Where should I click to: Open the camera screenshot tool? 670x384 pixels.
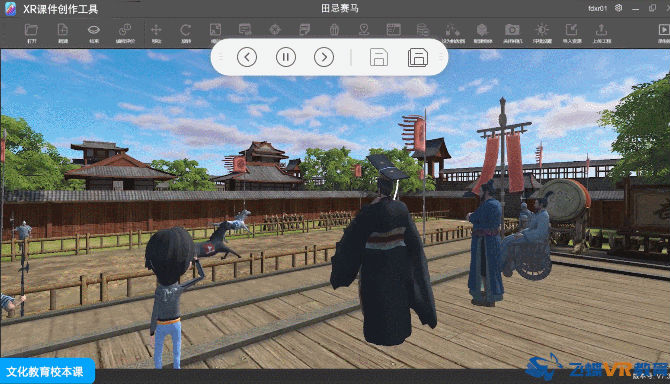(x=512, y=30)
